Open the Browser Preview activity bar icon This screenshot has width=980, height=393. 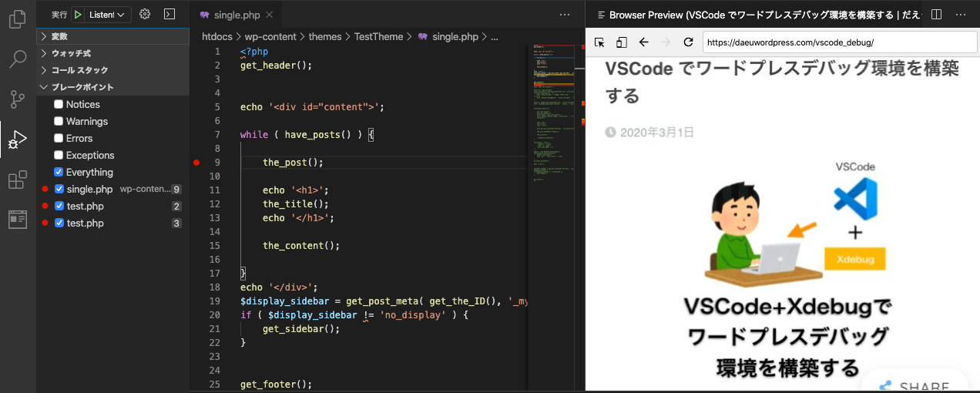(17, 220)
